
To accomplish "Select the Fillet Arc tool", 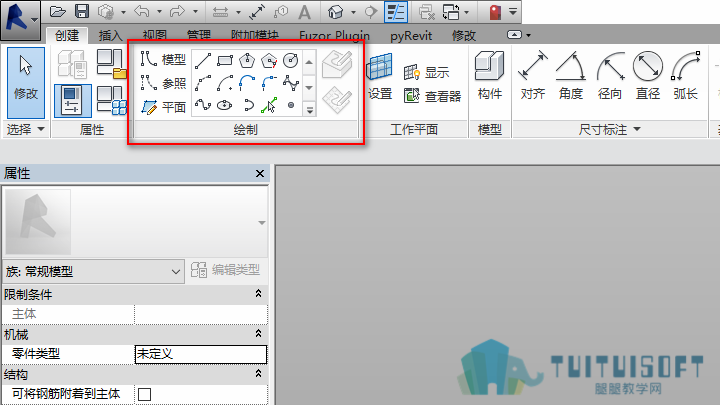I will (269, 83).
